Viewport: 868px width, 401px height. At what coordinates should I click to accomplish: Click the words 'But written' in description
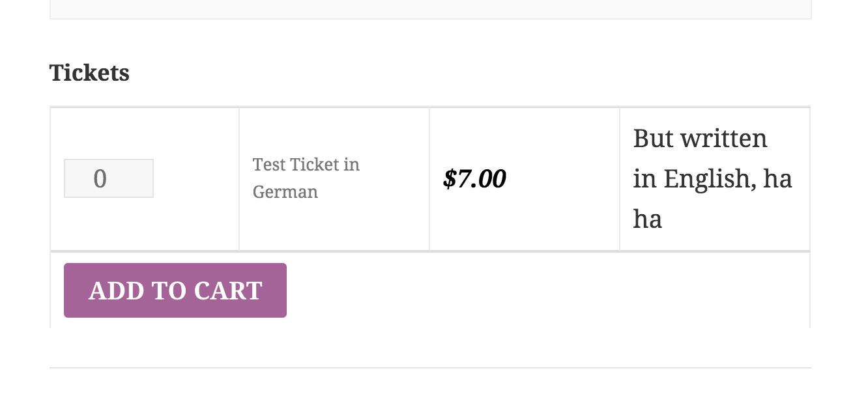[700, 139]
